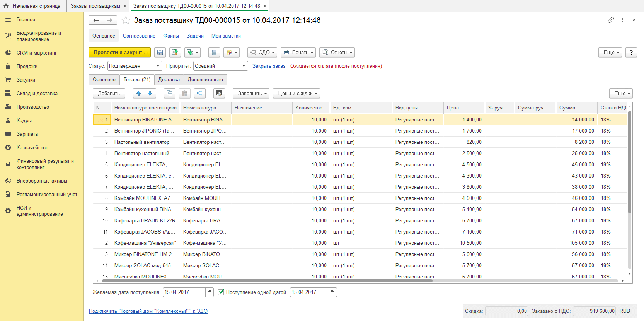Add order to favorites with star icon
The height and width of the screenshot is (321, 644).
[x=126, y=20]
